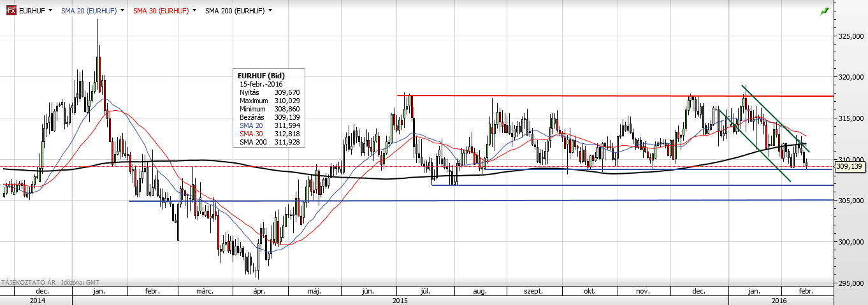Click the Bezárás value 309,139 in info box
Image resolution: width=868 pixels, height=305 pixels.
288,117
